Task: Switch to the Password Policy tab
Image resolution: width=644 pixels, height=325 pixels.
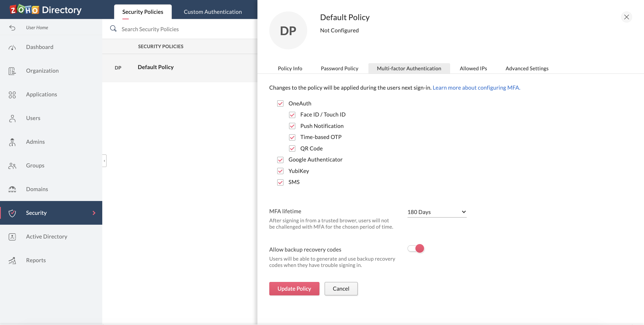Action: (x=339, y=69)
